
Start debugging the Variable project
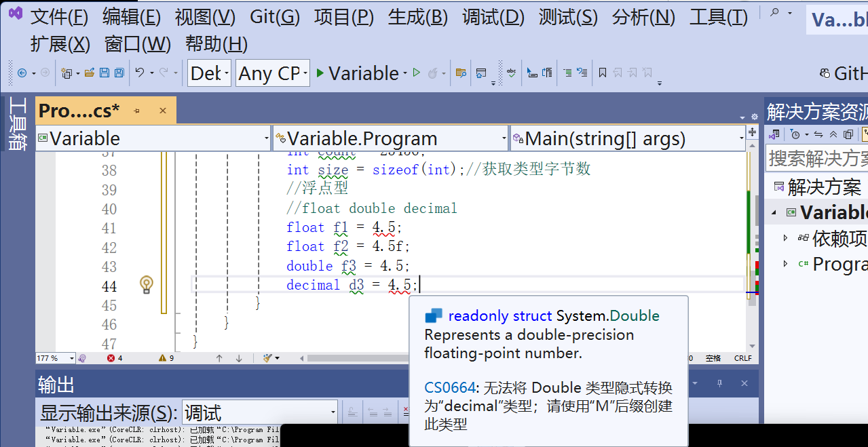[x=359, y=73]
